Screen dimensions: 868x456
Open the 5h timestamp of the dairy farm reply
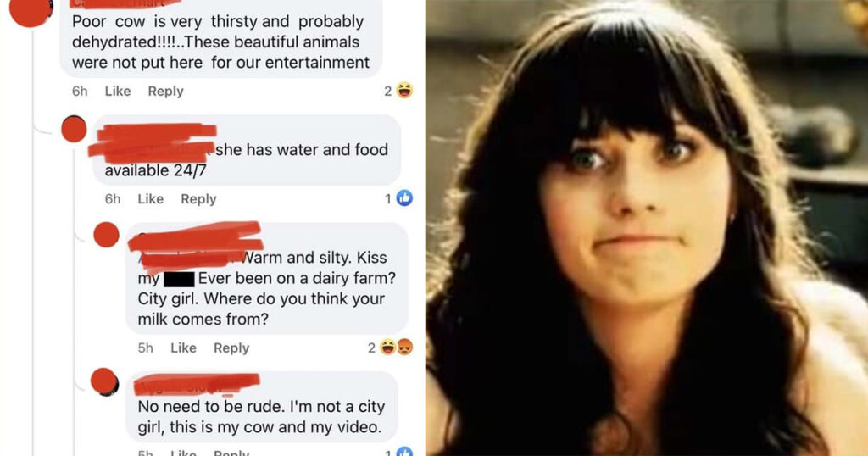(x=146, y=348)
